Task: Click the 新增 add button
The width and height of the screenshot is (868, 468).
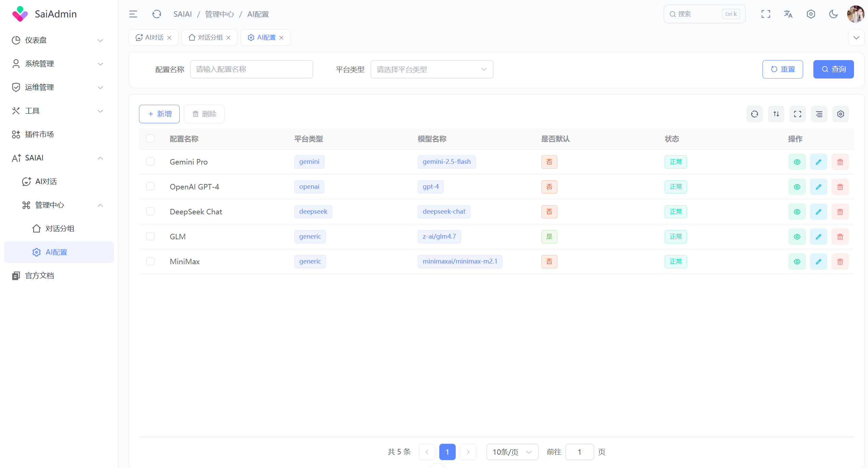Action: coord(159,114)
